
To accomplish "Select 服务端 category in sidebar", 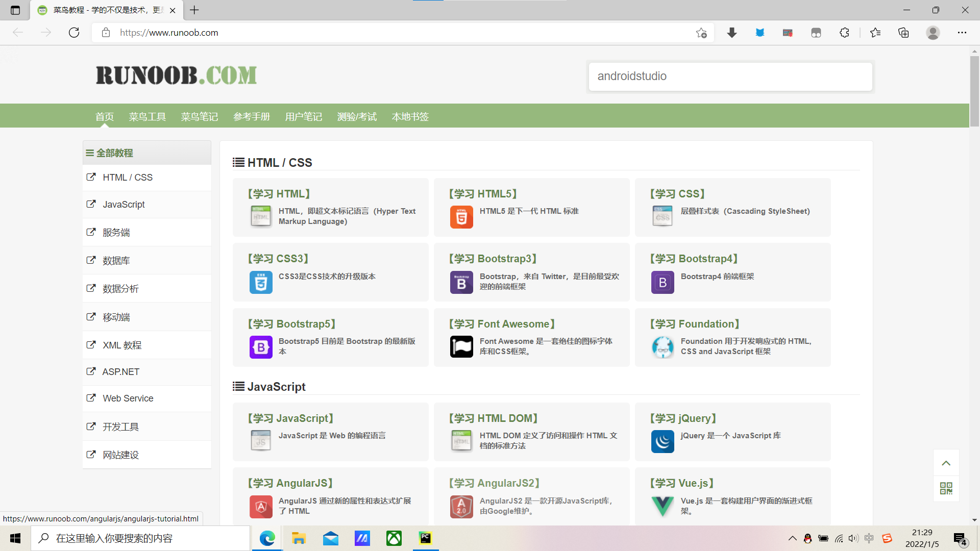I will 147,233.
